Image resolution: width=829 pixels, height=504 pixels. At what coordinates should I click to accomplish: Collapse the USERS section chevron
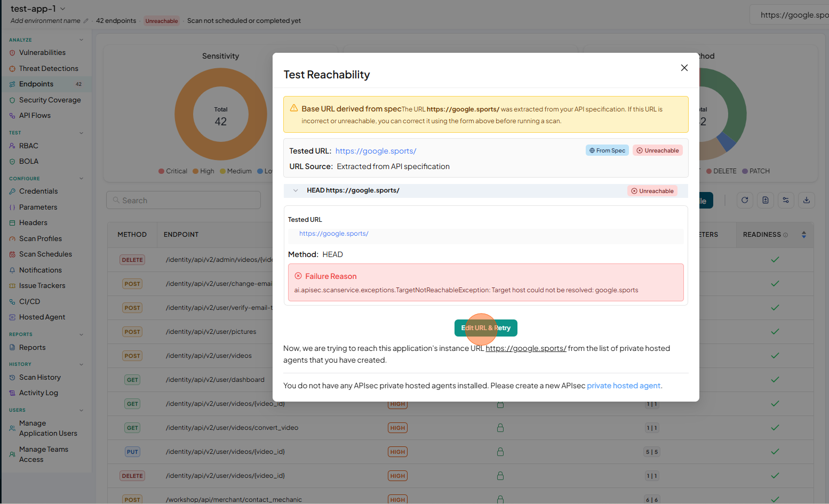point(82,410)
